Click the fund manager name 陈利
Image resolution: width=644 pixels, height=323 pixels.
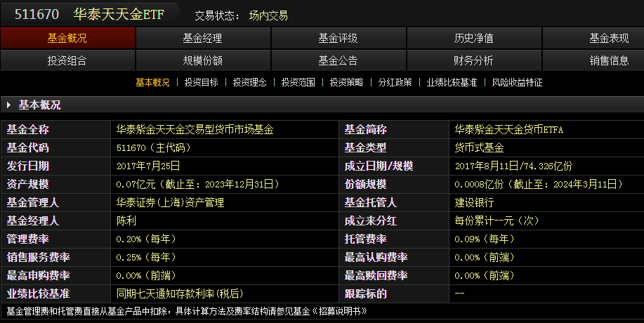pos(126,220)
